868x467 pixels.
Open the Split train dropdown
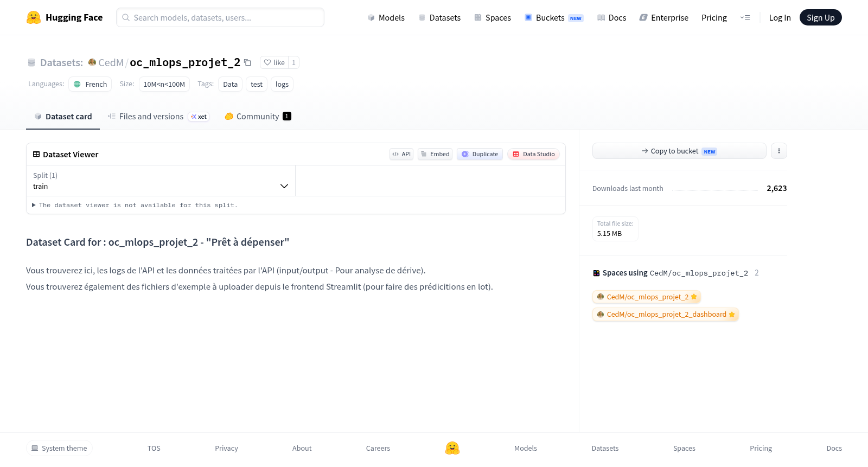[x=161, y=181]
